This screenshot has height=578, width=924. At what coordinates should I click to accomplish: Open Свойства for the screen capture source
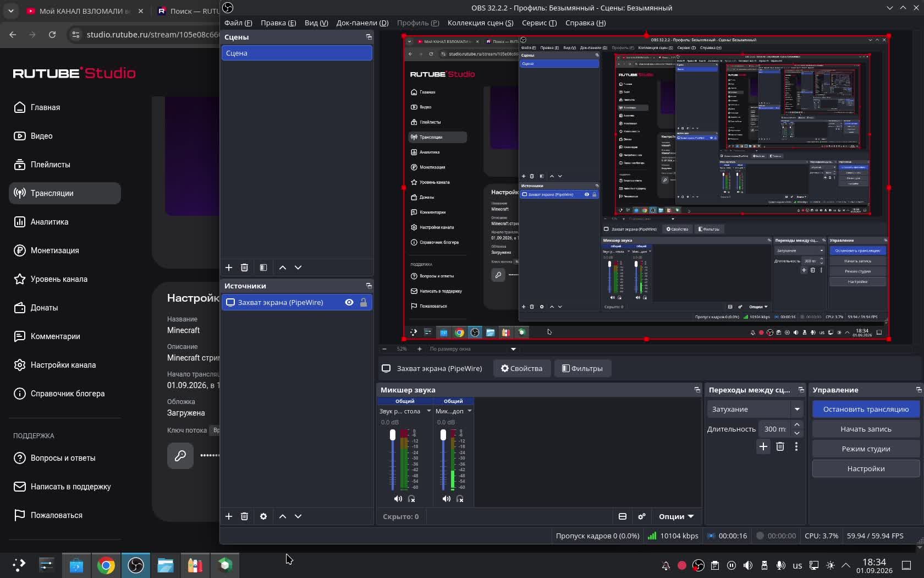(521, 368)
